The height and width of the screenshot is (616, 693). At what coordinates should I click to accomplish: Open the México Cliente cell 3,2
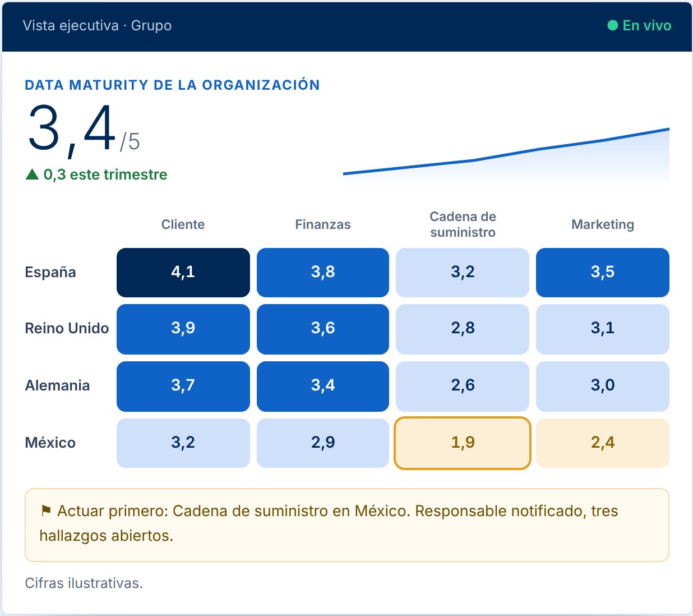(x=183, y=443)
